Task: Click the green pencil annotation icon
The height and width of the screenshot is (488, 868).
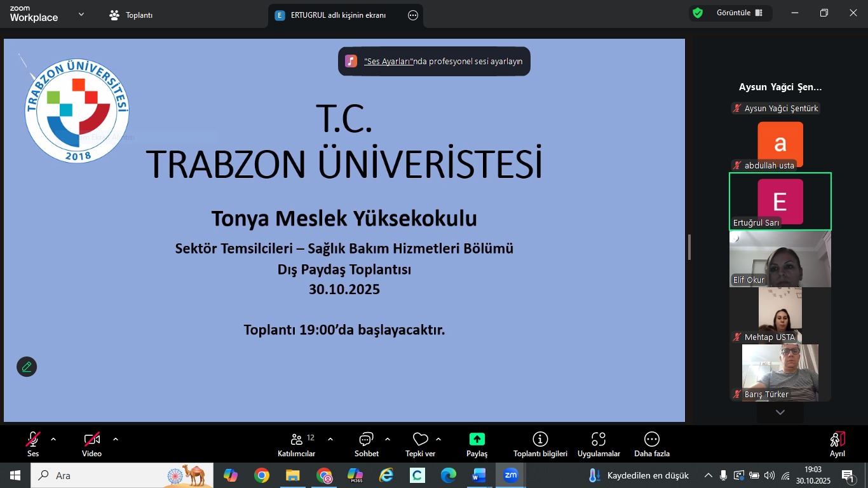Action: pyautogui.click(x=27, y=367)
